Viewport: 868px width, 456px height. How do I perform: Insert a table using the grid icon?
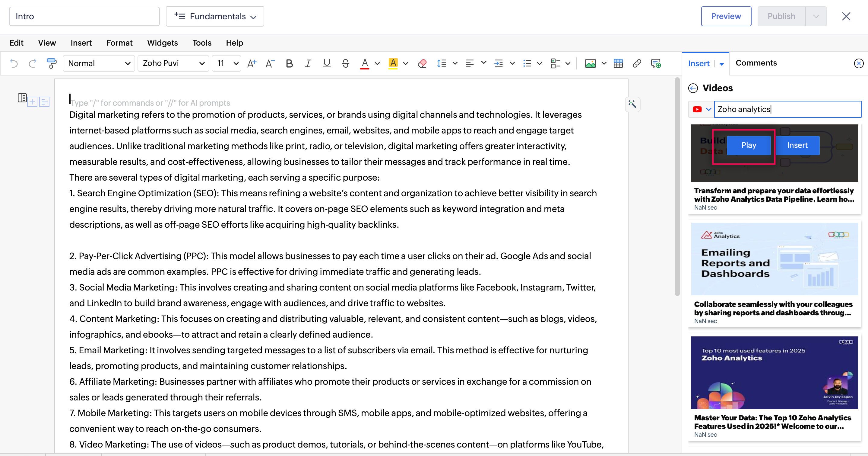(618, 63)
